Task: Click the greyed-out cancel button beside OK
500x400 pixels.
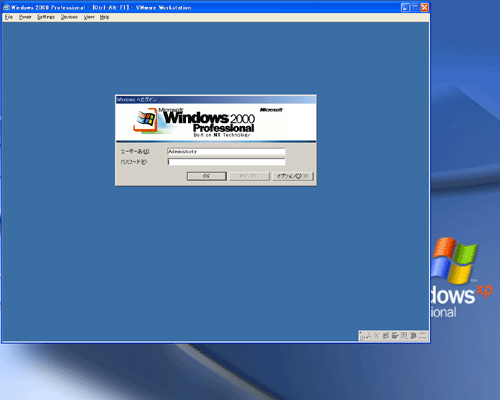Action: pyautogui.click(x=249, y=176)
